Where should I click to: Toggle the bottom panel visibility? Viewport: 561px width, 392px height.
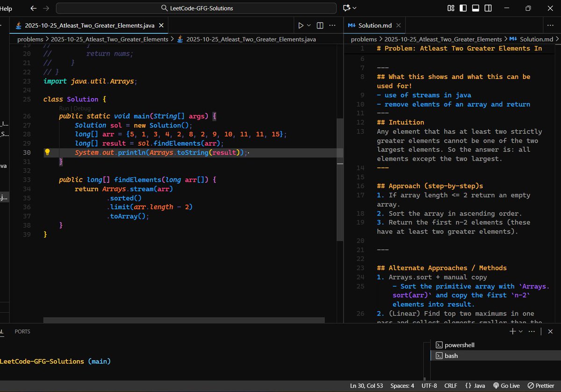click(475, 8)
